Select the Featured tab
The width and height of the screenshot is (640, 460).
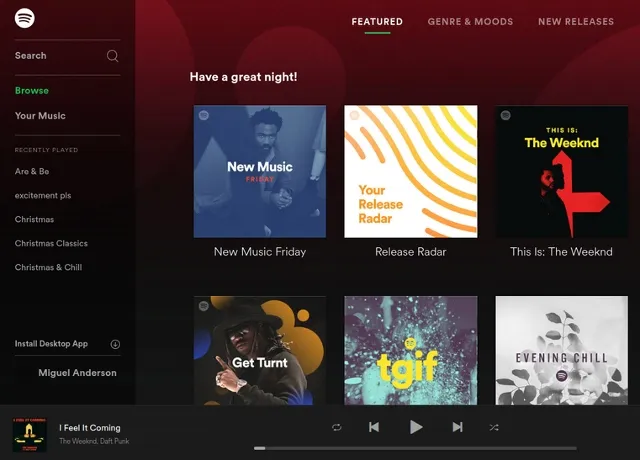(x=377, y=22)
